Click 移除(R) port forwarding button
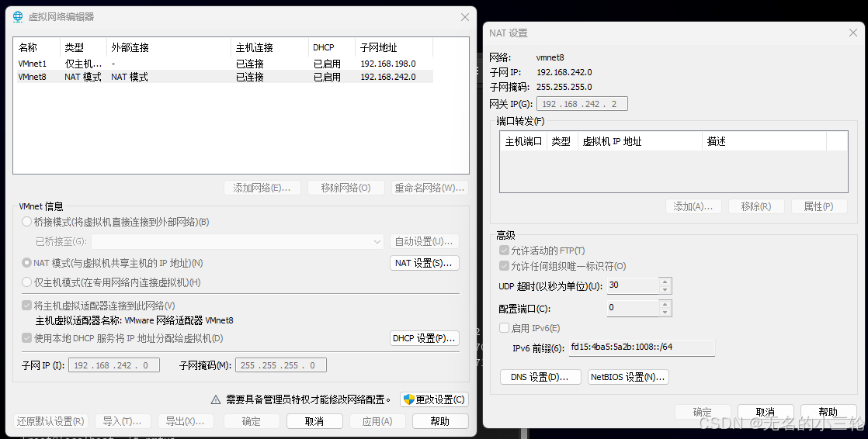The height and width of the screenshot is (439, 868). pyautogui.click(x=757, y=206)
